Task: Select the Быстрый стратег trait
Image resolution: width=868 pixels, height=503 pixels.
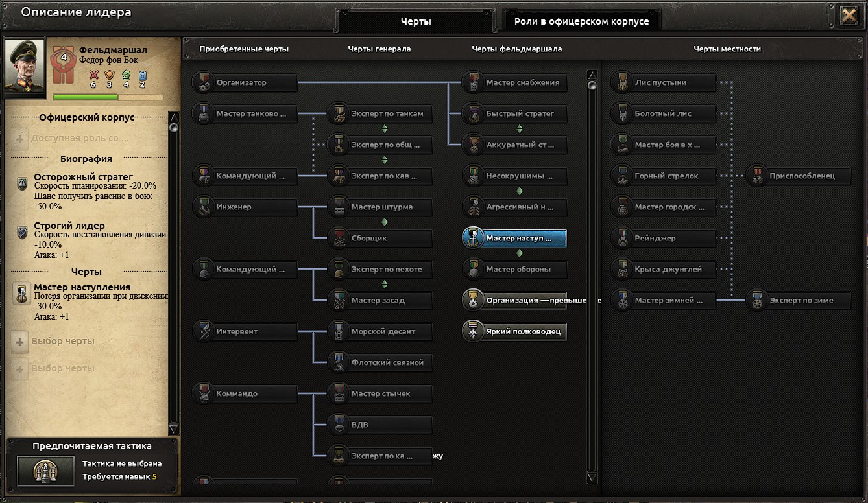Action: pos(515,113)
